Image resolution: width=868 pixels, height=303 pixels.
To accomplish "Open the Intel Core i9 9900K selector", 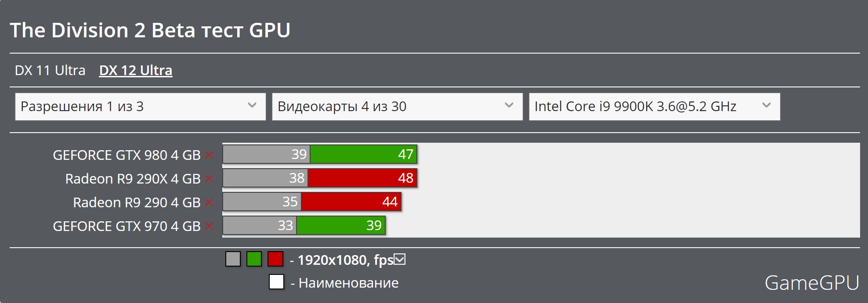I will pos(655,106).
